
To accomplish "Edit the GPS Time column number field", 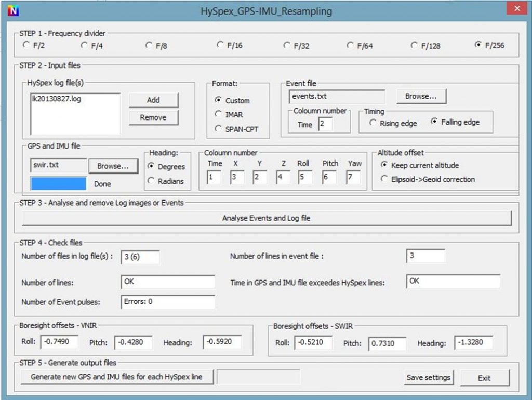I will tap(214, 177).
